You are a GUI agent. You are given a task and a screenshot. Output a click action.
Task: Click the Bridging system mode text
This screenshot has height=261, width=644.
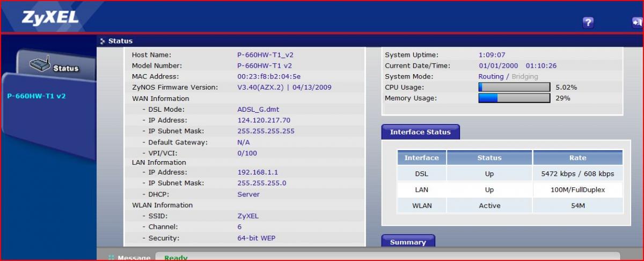coord(524,76)
